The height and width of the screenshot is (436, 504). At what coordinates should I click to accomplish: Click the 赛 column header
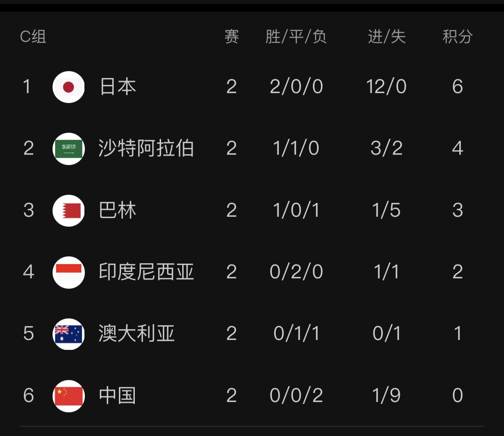point(231,37)
